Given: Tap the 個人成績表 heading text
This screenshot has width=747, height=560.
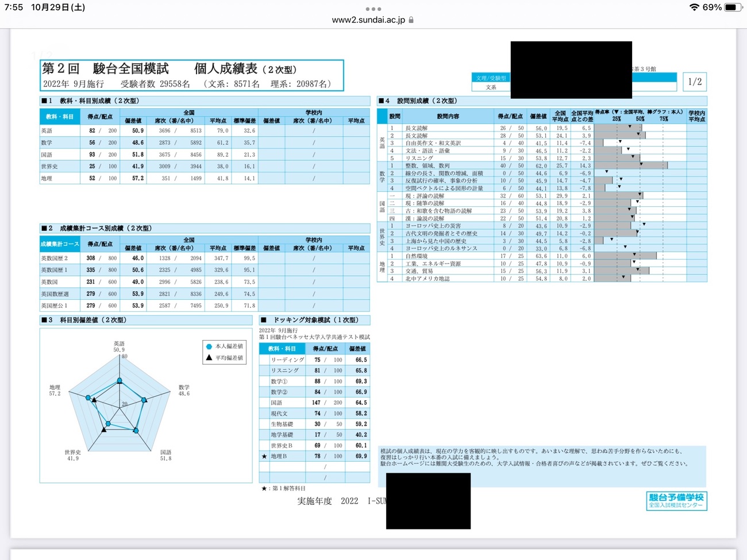Looking at the screenshot, I should click(x=226, y=68).
